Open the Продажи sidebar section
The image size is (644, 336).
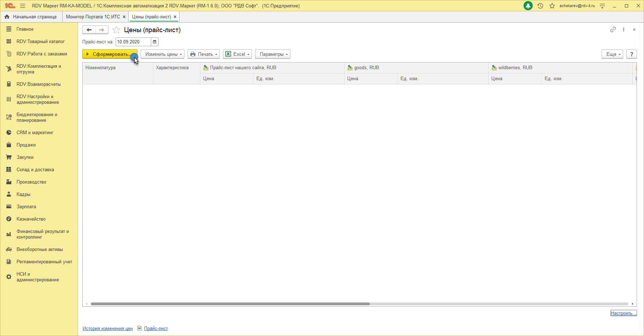[26, 145]
